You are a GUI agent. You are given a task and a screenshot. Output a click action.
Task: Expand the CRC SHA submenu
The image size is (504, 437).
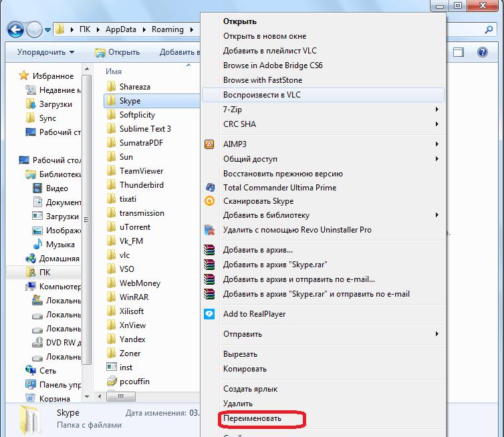tap(436, 124)
